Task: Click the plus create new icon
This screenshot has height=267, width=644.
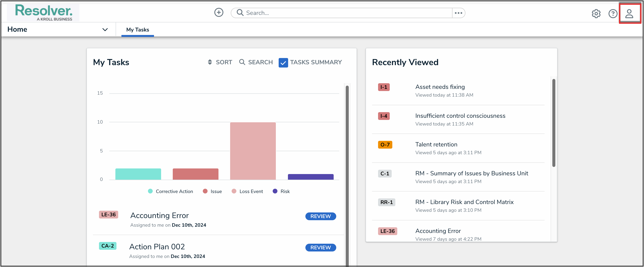Action: click(x=218, y=13)
